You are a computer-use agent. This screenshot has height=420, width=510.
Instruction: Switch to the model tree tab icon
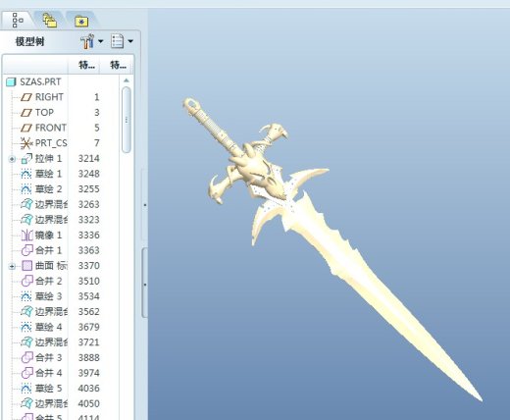(18, 21)
